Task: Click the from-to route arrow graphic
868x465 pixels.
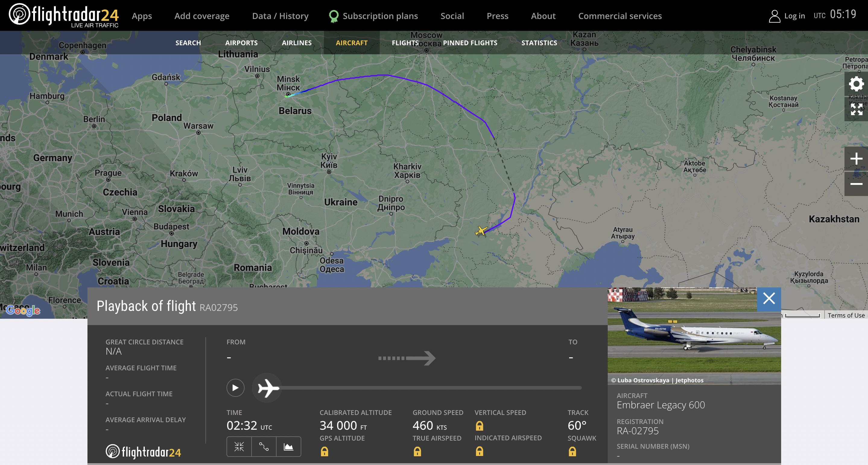Action: pyautogui.click(x=407, y=358)
